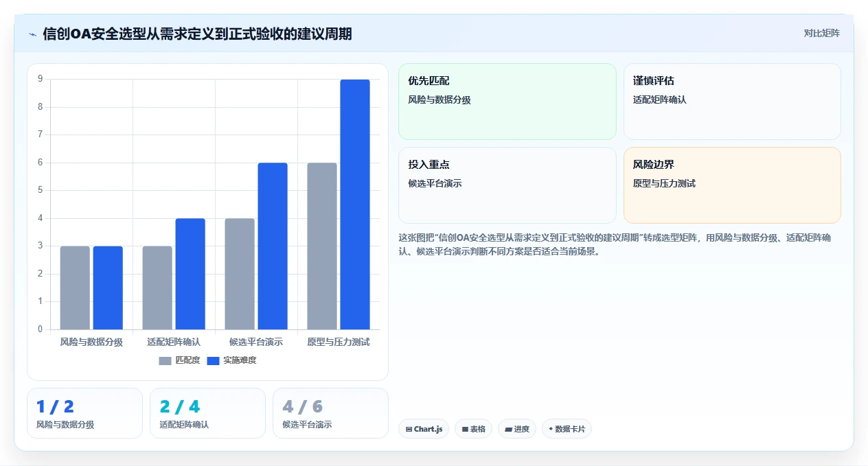Click the 投入重点 card
Screen dimensions: 868x466
click(507, 185)
